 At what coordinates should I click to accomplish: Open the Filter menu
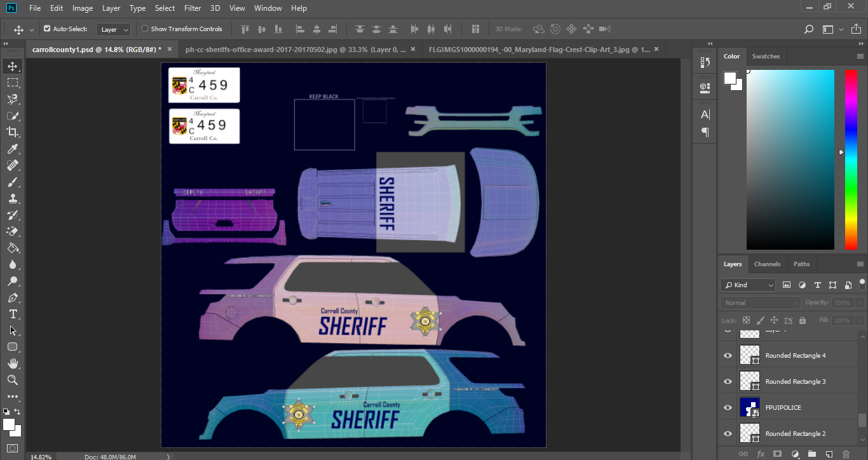191,8
